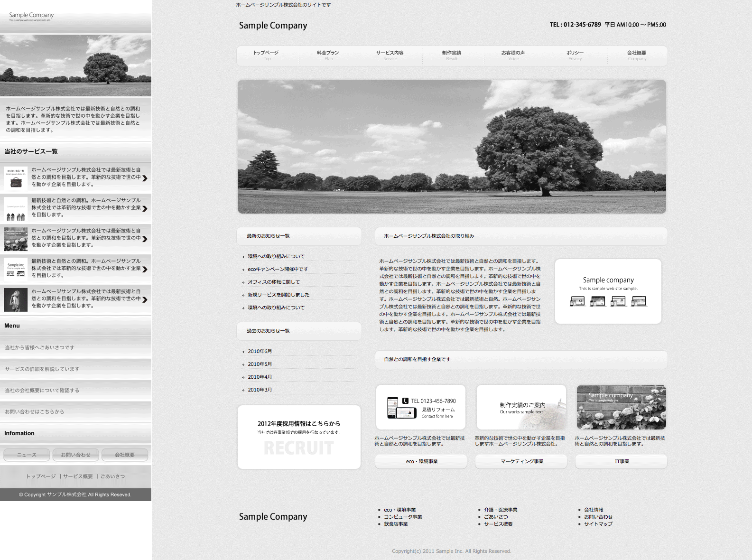
Task: Select the IT事業 button
Action: pyautogui.click(x=622, y=461)
